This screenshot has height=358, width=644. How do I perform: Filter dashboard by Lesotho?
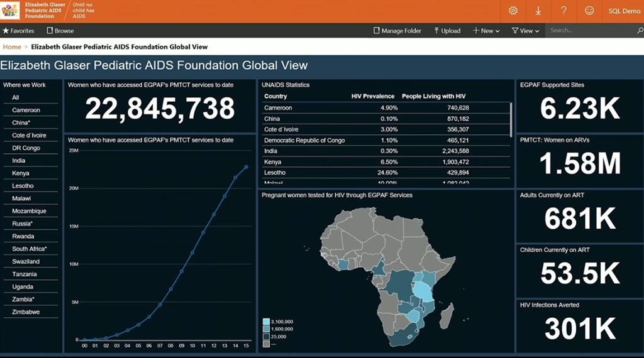(x=23, y=186)
